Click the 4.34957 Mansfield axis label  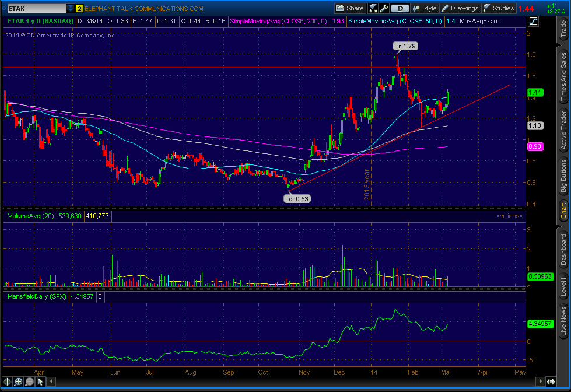(540, 324)
